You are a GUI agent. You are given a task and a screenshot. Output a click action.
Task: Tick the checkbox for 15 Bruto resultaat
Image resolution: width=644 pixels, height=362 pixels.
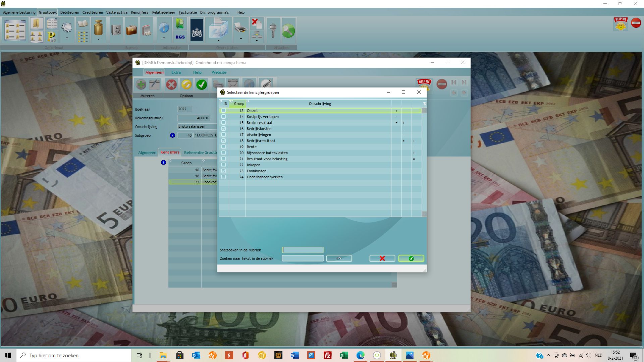223,123
